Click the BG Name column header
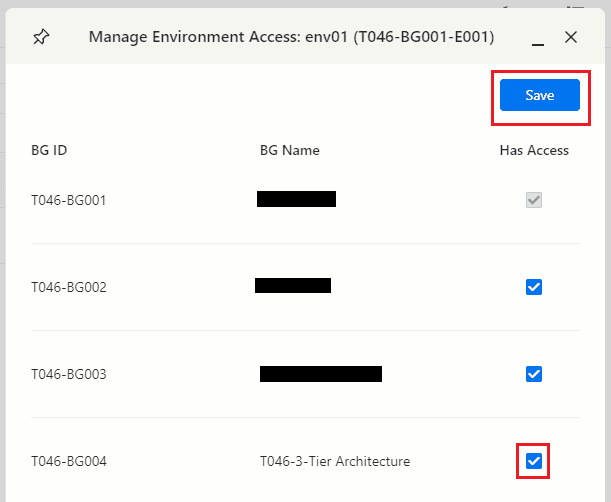This screenshot has height=502, width=611. [x=289, y=151]
